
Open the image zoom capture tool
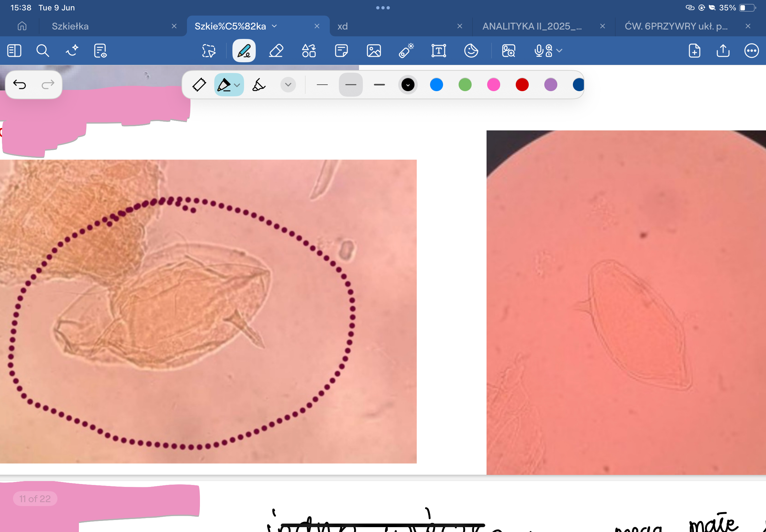coord(509,51)
